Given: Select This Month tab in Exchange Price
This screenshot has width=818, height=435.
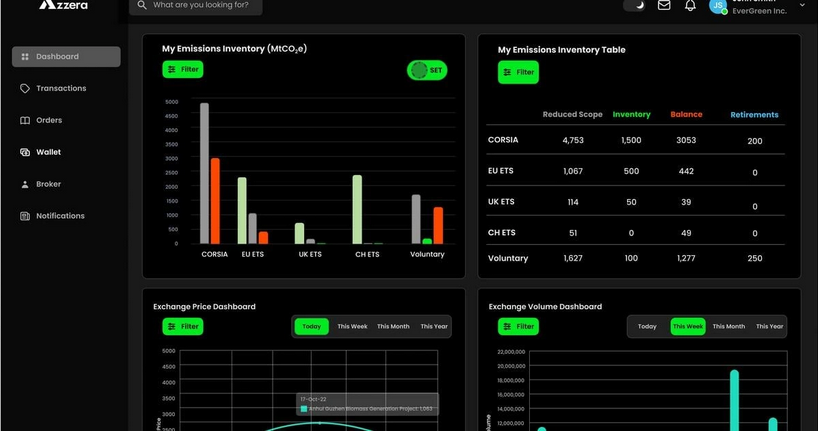Looking at the screenshot, I should tap(393, 327).
